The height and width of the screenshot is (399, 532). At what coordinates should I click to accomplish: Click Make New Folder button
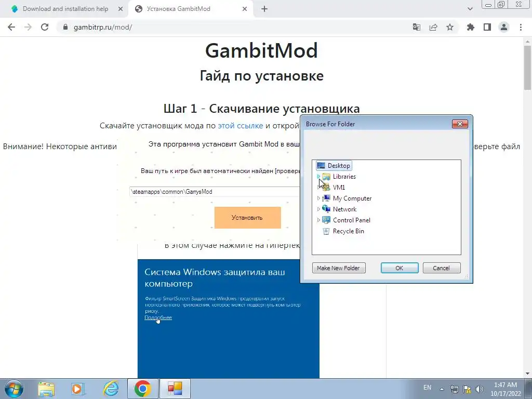tap(339, 268)
